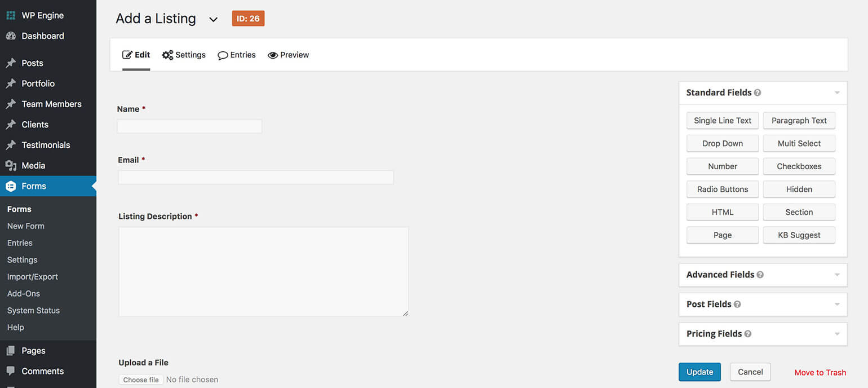The image size is (868, 388).
Task: Click the Update button
Action: click(699, 372)
